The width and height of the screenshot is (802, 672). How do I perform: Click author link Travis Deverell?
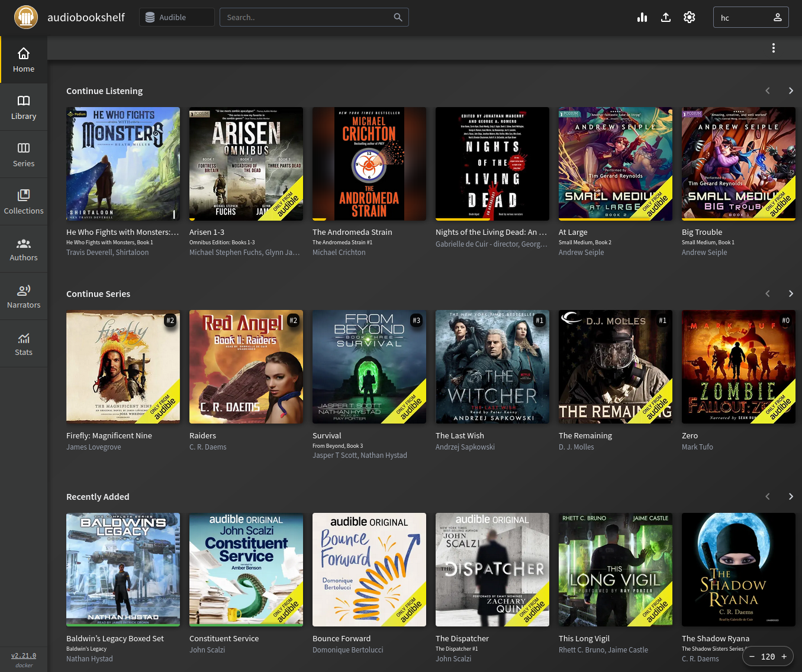tap(89, 253)
